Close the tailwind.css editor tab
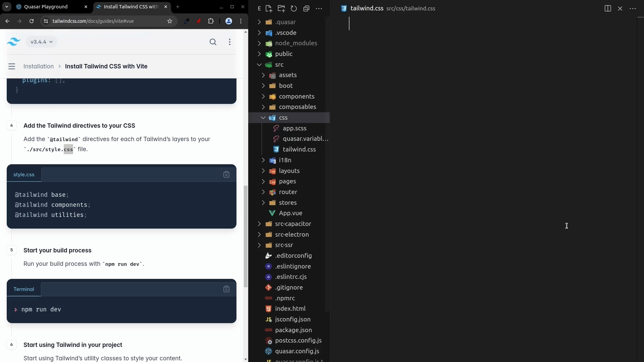Viewport: 644px width, 362px height. point(620,9)
